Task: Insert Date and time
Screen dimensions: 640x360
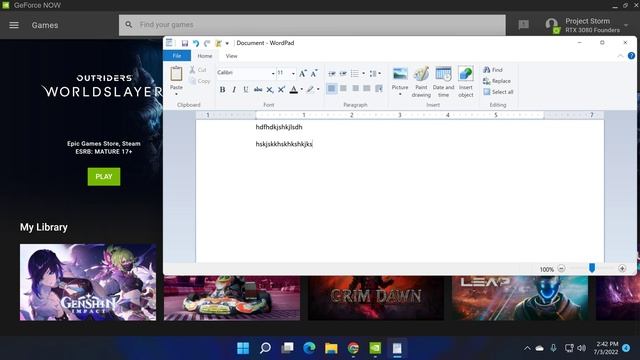Action: [x=443, y=82]
